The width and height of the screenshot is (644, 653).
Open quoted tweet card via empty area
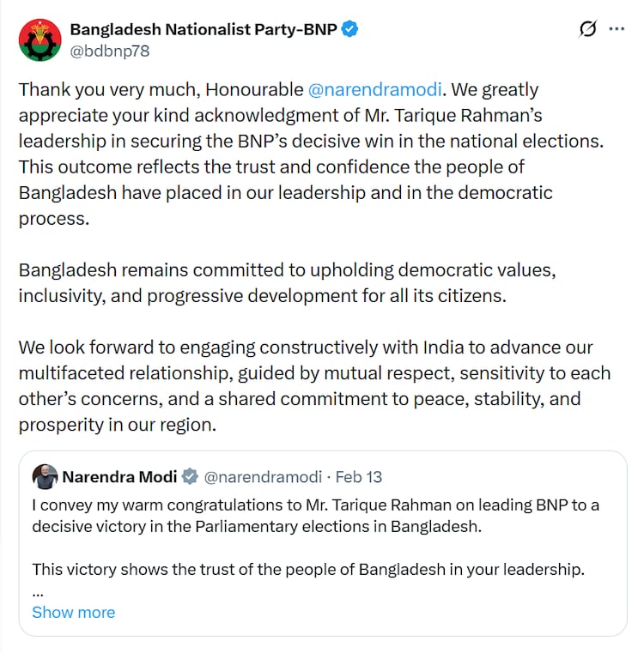(x=386, y=611)
